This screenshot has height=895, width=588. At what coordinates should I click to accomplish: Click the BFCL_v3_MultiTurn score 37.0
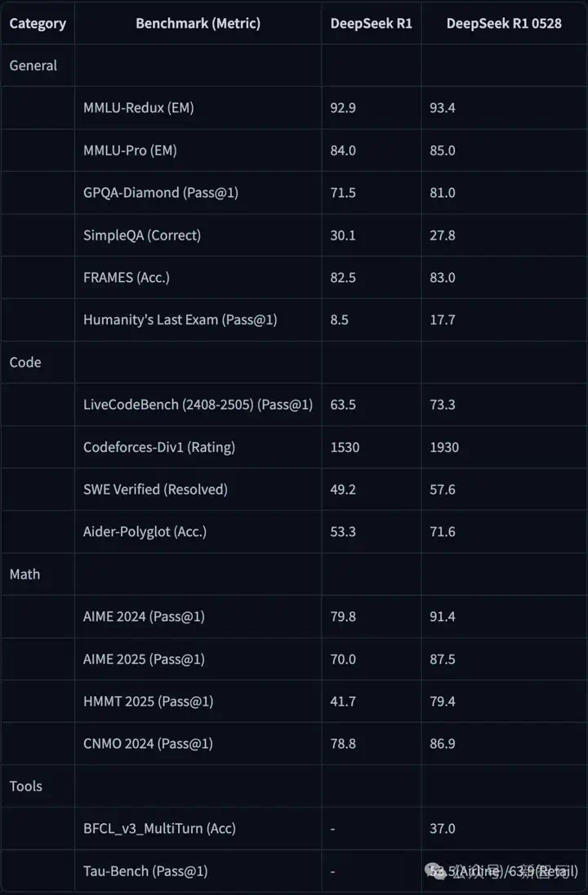443,829
